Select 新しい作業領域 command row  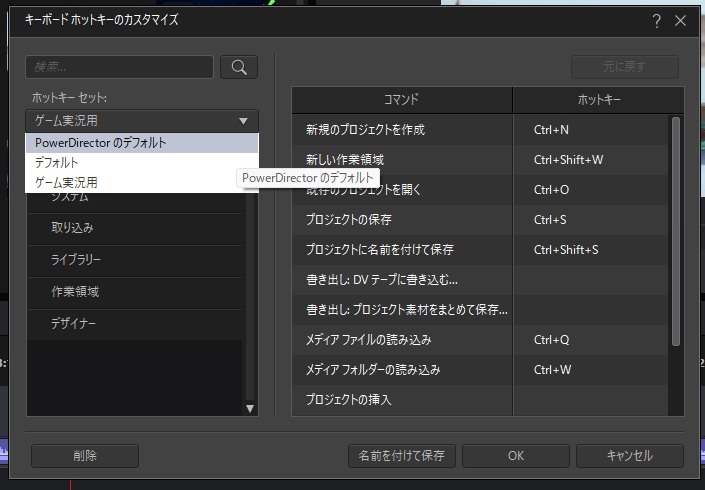click(480, 160)
